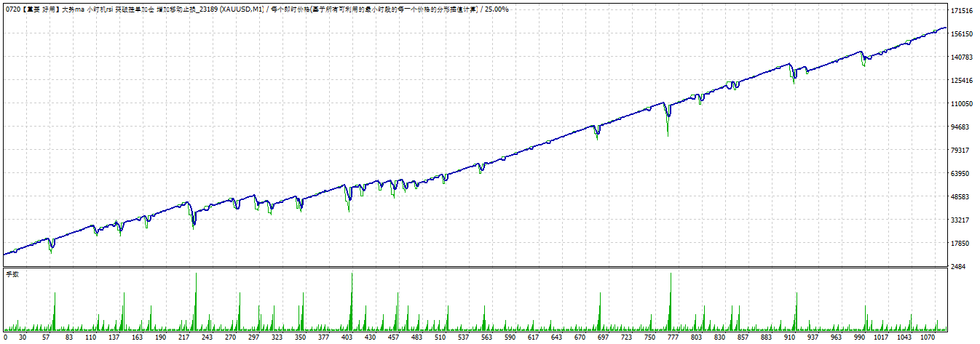Click trade number 243 on the bottom axis
The height and width of the screenshot is (344, 980).
(207, 337)
